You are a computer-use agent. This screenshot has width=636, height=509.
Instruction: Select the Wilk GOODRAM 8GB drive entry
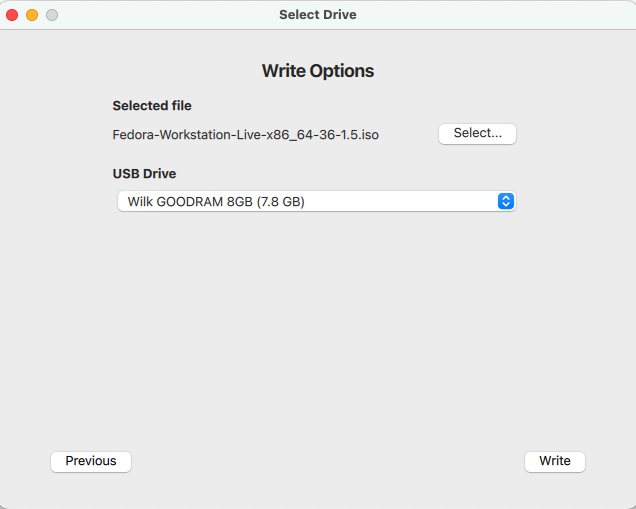(x=190, y=202)
